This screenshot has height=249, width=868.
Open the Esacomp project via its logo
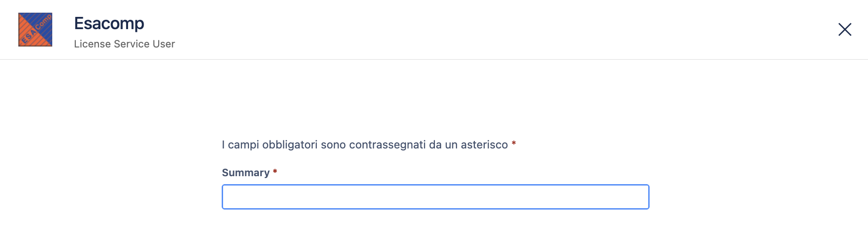tap(35, 30)
